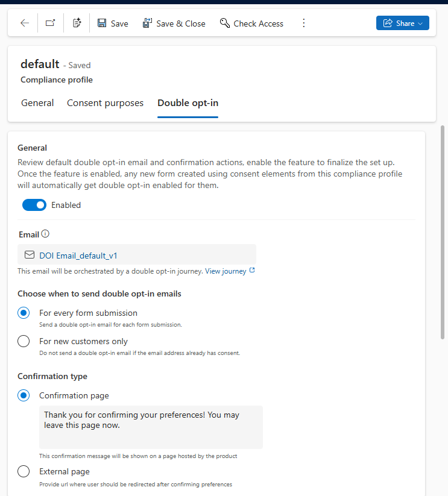448x496 pixels.
Task: Select For every form submission option
Action: (x=23, y=313)
